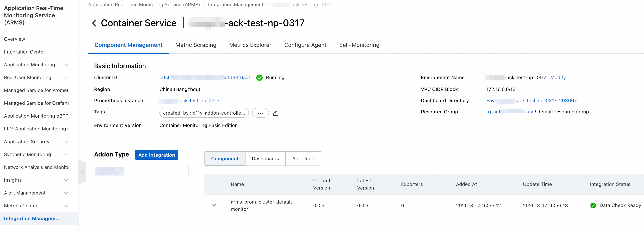Expand the arms-prom_cluster-default-monitor row
This screenshot has height=232, width=644.
(214, 206)
